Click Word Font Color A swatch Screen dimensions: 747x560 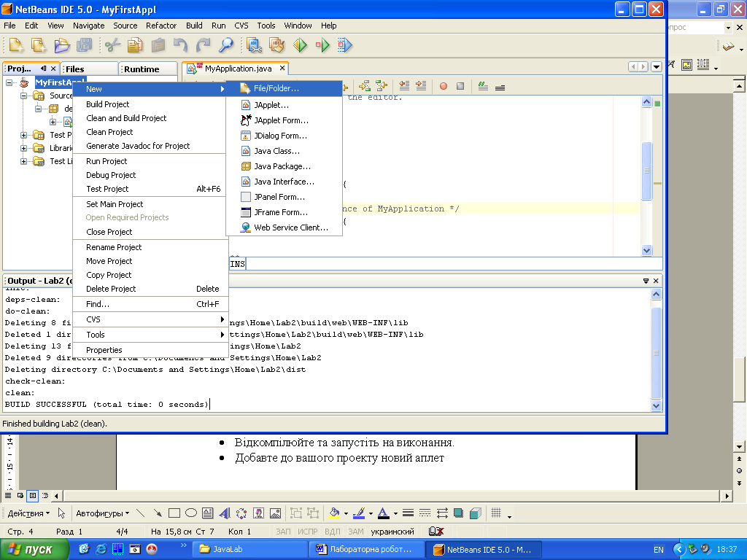384,513
